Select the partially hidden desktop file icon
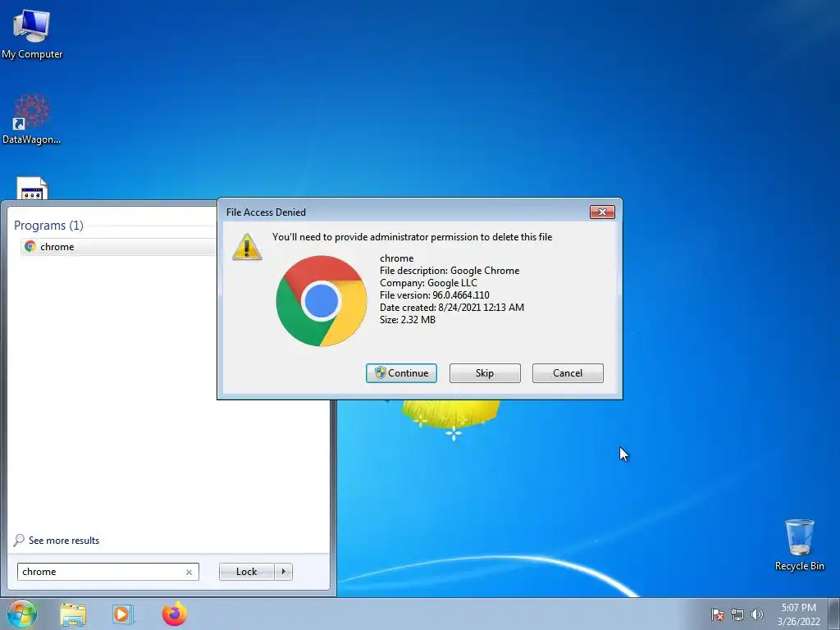 [32, 189]
